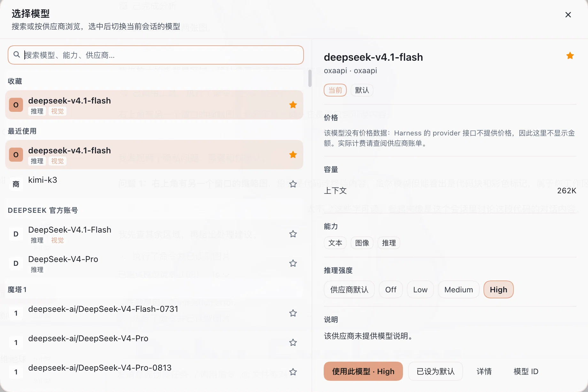The width and height of the screenshot is (588, 392).
Task: Click the 262K context value
Action: [567, 191]
